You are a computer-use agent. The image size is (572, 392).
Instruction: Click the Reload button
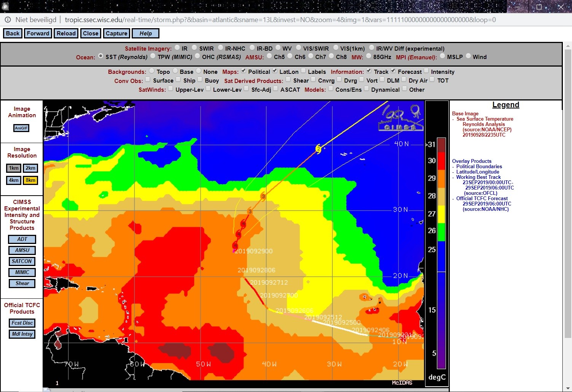(66, 33)
